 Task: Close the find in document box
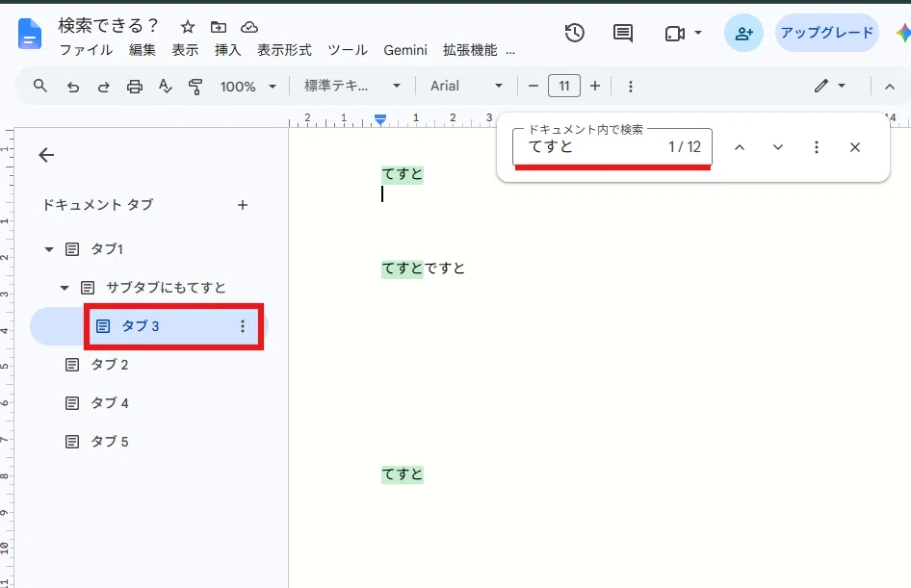(x=854, y=147)
